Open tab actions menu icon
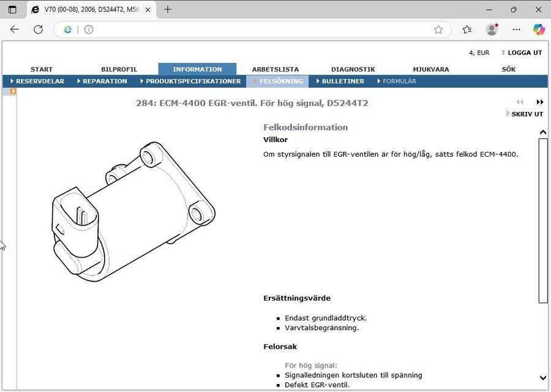The height and width of the screenshot is (392, 551). 12,9
